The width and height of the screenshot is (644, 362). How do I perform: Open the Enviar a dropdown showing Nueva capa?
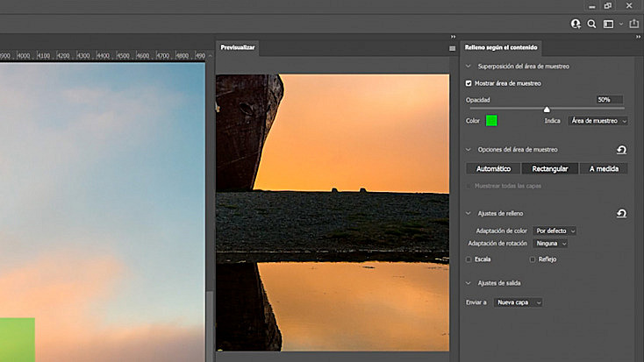pos(518,302)
